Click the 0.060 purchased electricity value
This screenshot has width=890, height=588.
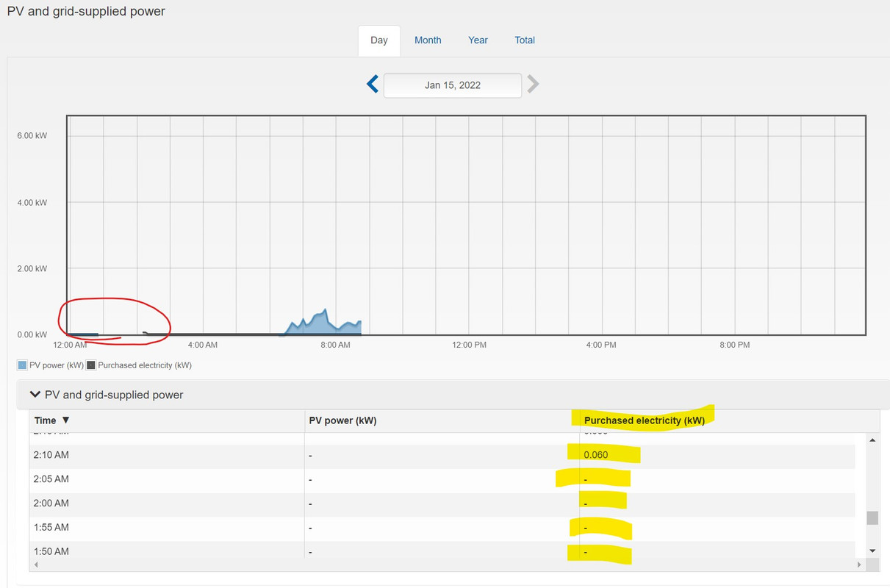(596, 455)
